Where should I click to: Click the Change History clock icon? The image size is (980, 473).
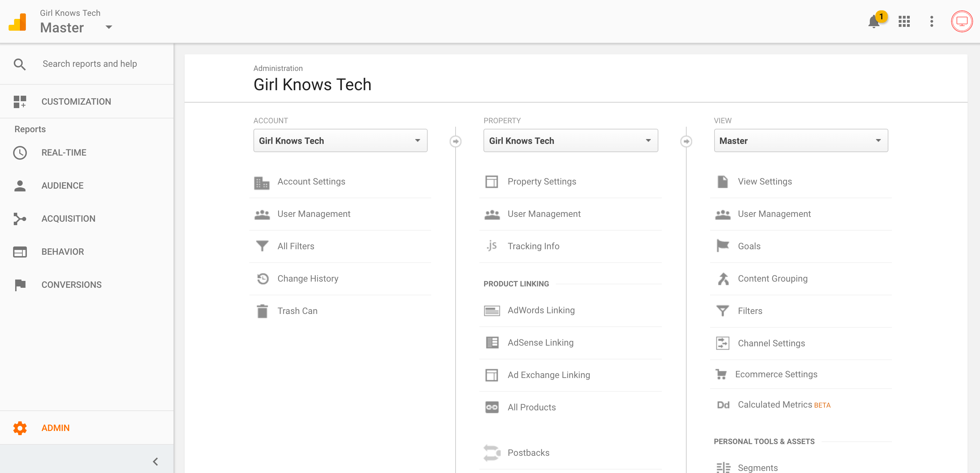click(262, 278)
